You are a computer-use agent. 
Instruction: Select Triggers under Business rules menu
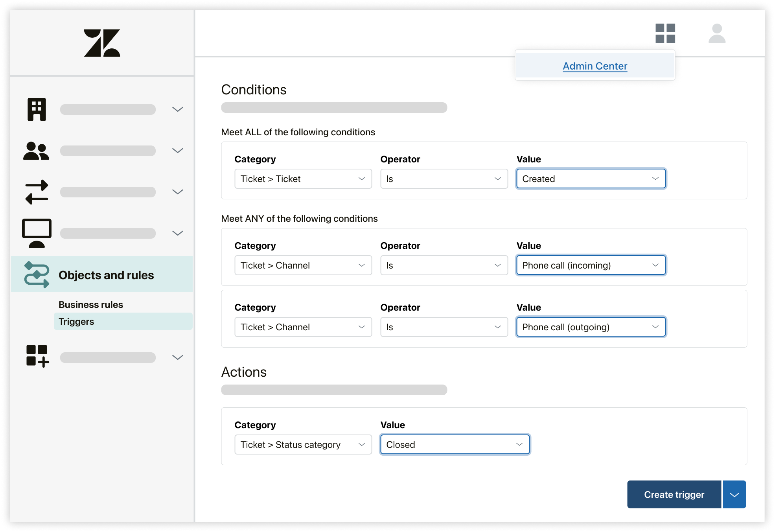coord(77,321)
